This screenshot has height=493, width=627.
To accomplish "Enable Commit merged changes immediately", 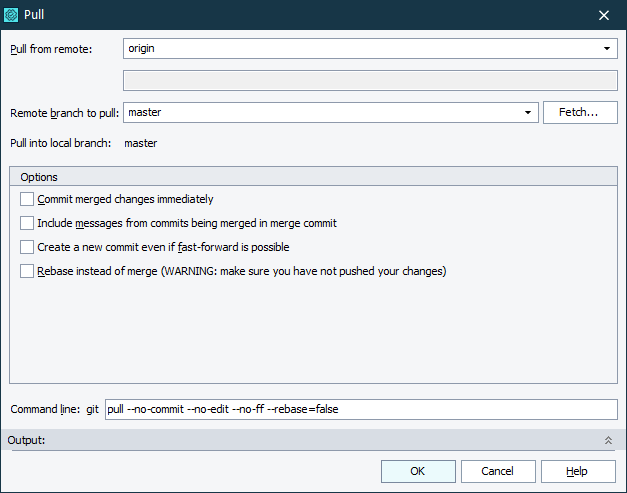I will pyautogui.click(x=27, y=199).
